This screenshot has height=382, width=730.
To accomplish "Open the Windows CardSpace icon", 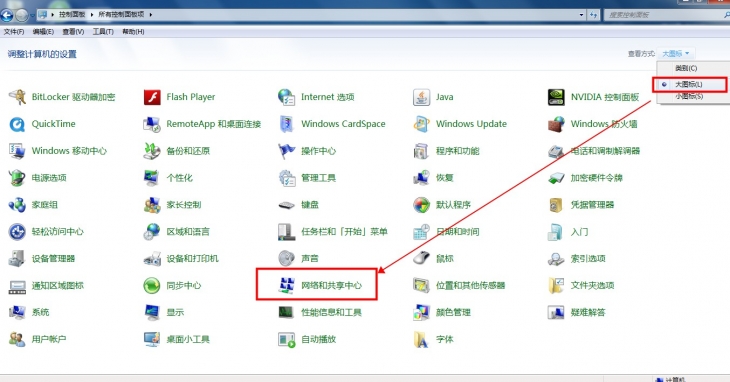I will tap(286, 124).
